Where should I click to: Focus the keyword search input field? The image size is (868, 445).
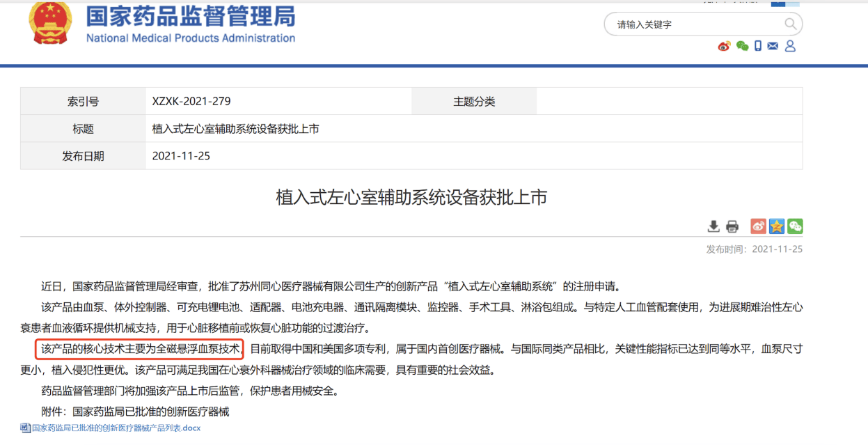coord(696,24)
